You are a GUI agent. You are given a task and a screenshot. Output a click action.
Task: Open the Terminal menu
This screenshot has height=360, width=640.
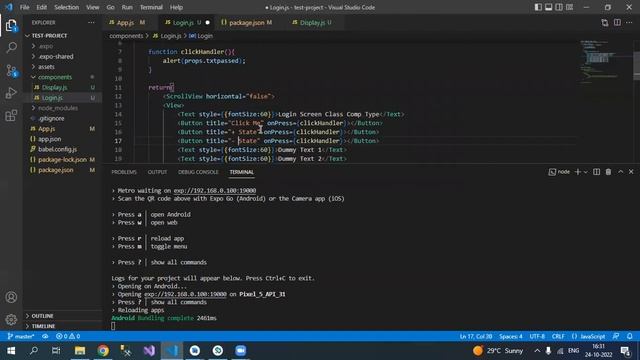click(x=151, y=7)
